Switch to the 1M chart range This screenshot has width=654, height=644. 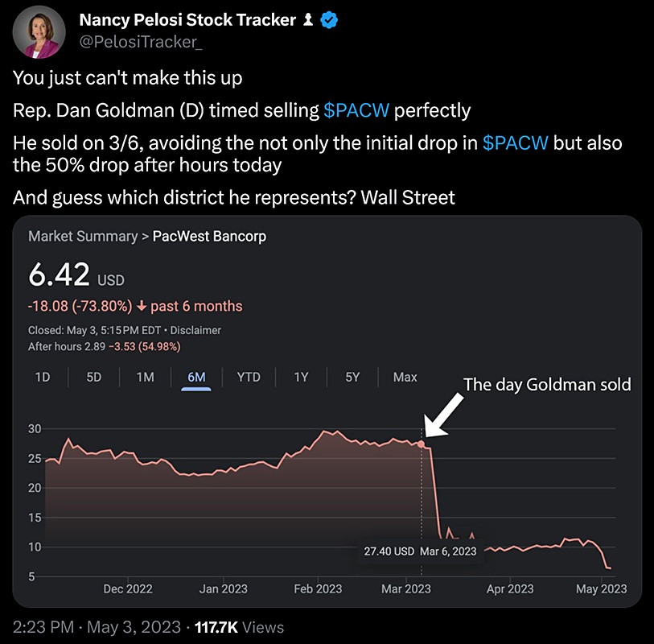click(x=145, y=378)
